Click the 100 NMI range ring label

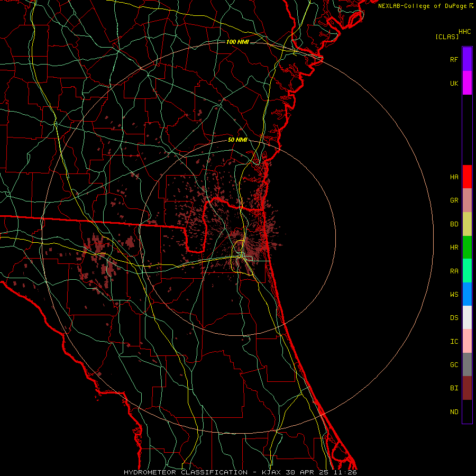point(237,42)
